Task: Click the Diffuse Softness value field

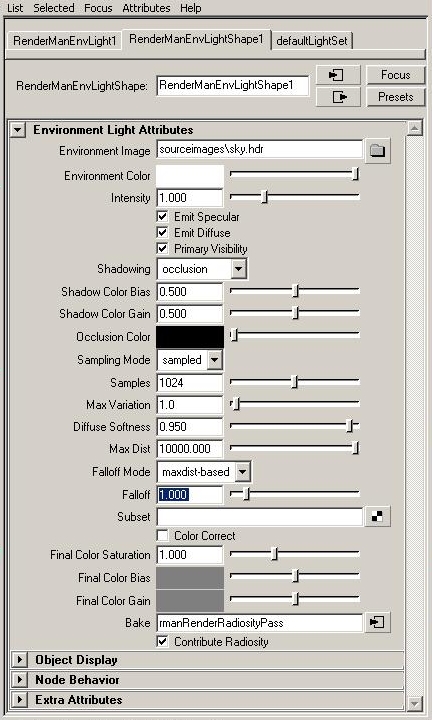Action: [x=190, y=427]
